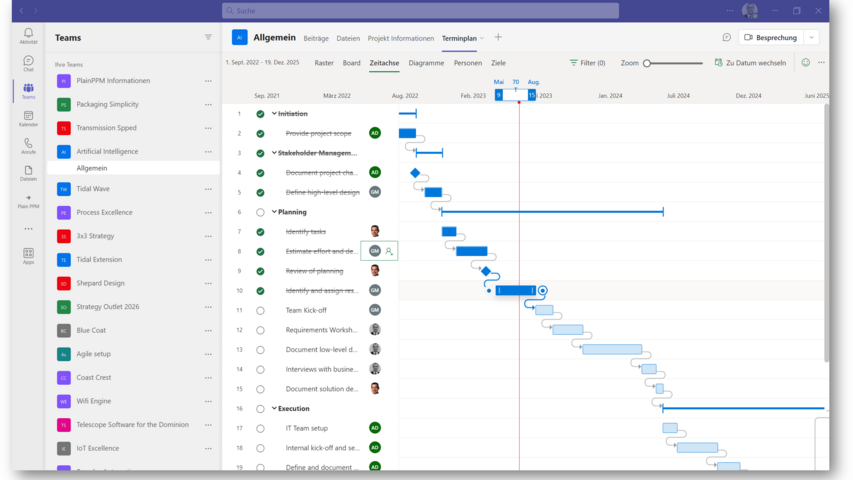This screenshot has height=480, width=853.
Task: Click the filter icon beside Teams heading
Action: point(208,37)
